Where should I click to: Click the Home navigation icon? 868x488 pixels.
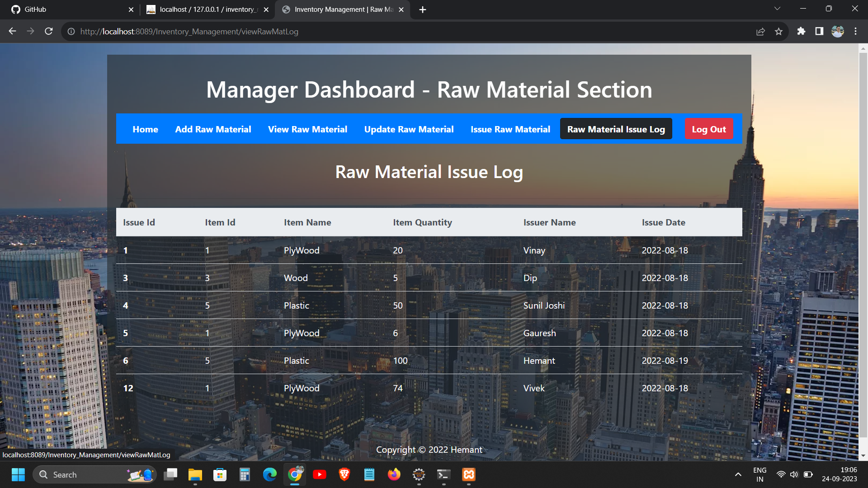[x=146, y=129]
